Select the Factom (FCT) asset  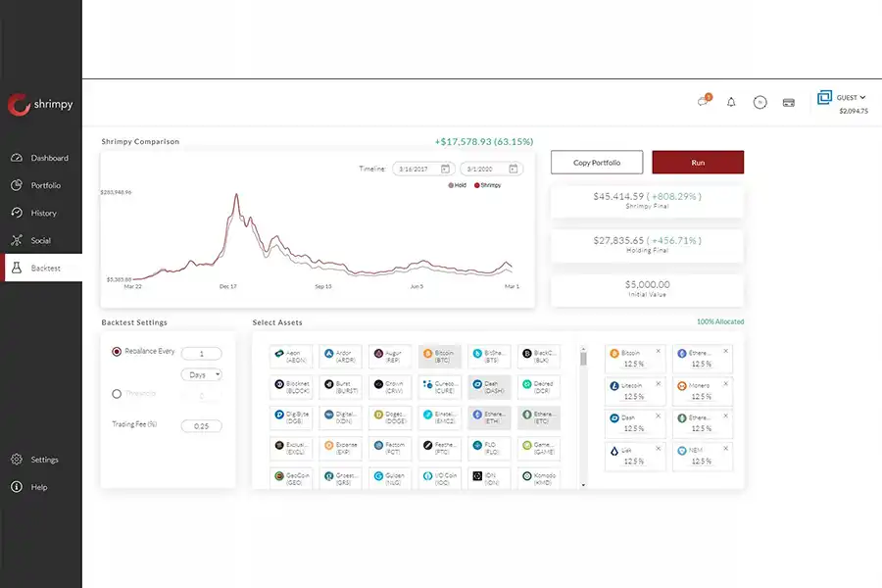pos(390,449)
